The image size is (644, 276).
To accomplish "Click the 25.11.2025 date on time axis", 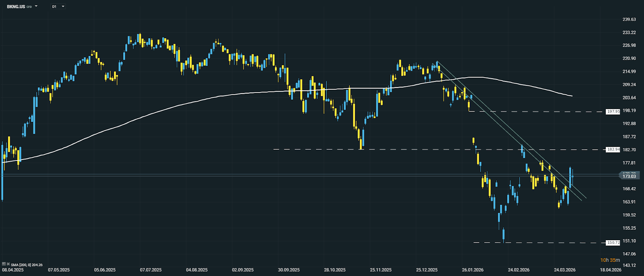I will [381, 270].
